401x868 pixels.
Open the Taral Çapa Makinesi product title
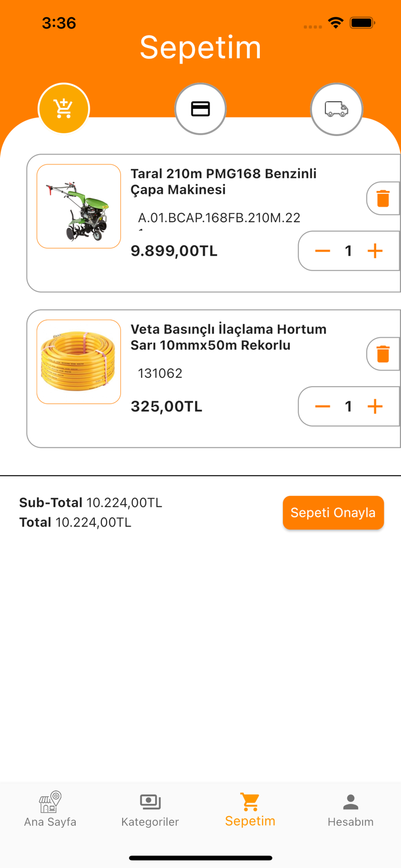[x=224, y=181]
